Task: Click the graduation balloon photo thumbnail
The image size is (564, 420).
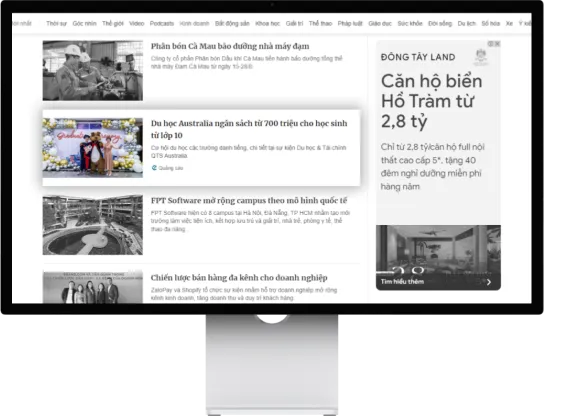Action: (93, 148)
